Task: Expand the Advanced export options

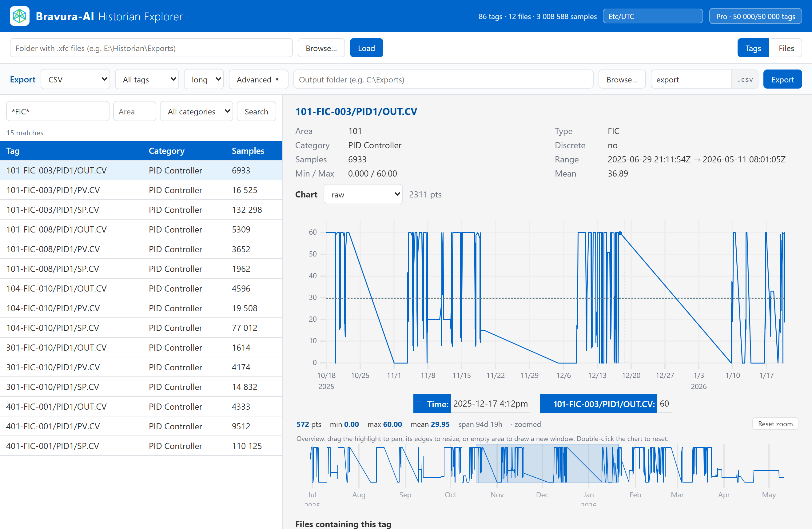Action: [x=258, y=79]
